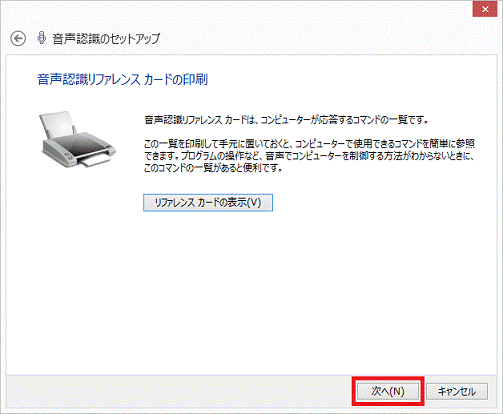Click the sentence ending コマンドの一覧です。

tap(286, 120)
